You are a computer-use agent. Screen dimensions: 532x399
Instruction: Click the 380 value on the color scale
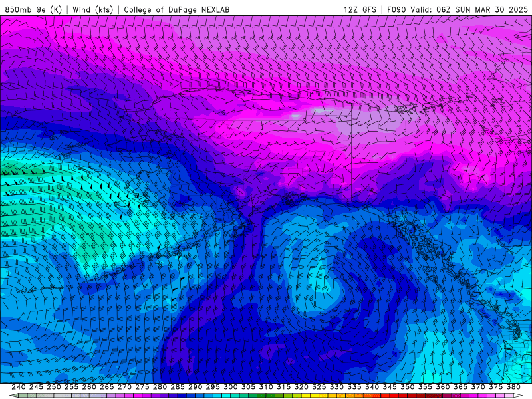pos(513,387)
